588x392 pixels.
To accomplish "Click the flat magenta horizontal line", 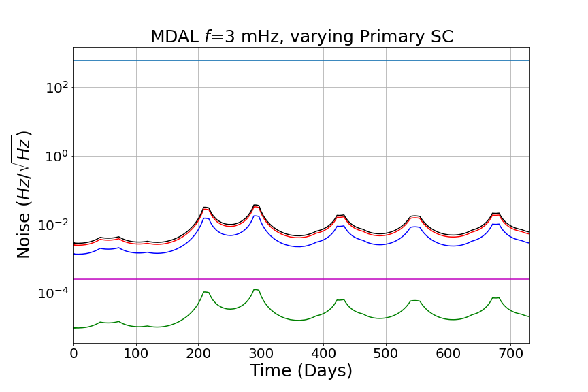I will [302, 279].
